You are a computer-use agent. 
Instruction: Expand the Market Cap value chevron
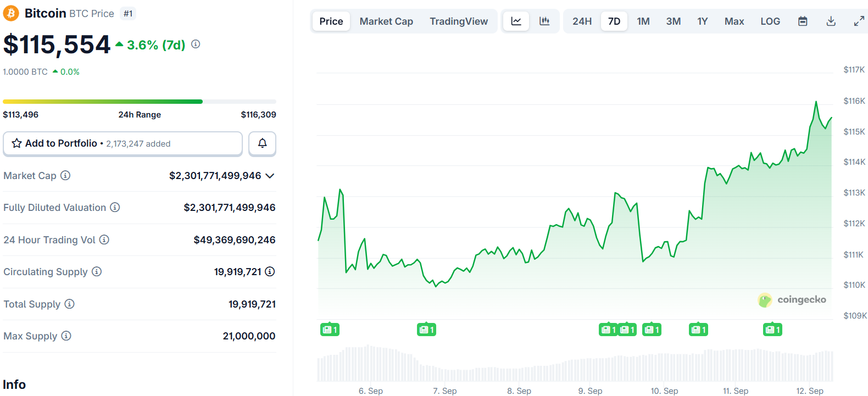click(x=270, y=176)
